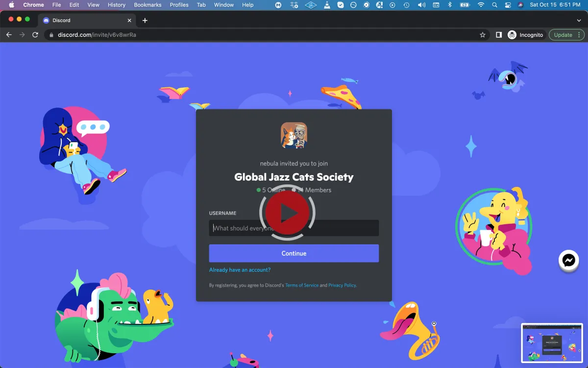588x368 pixels.
Task: Focus the Username input field
Action: (x=294, y=228)
